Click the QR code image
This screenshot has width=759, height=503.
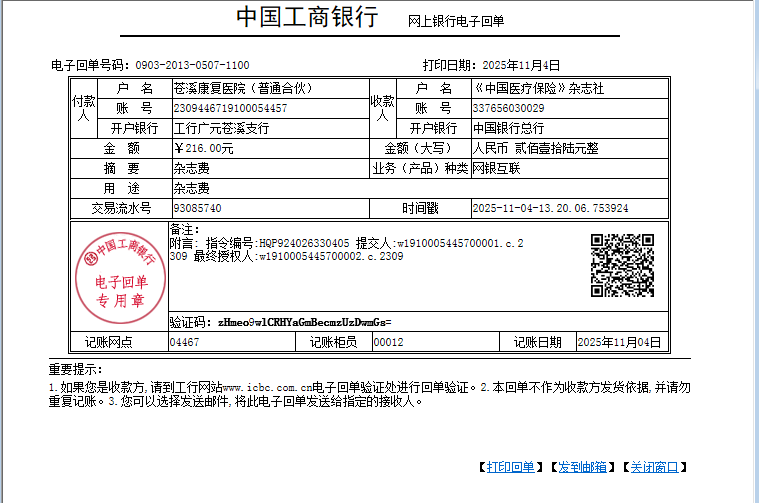[x=621, y=265]
